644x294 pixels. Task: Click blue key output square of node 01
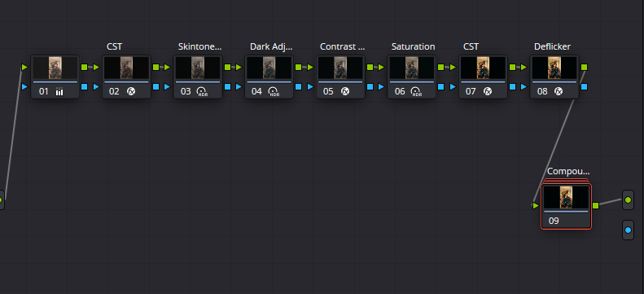[84, 86]
